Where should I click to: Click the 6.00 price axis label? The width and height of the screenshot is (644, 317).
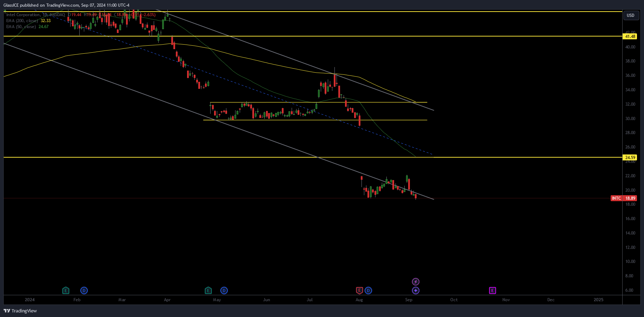click(629, 290)
